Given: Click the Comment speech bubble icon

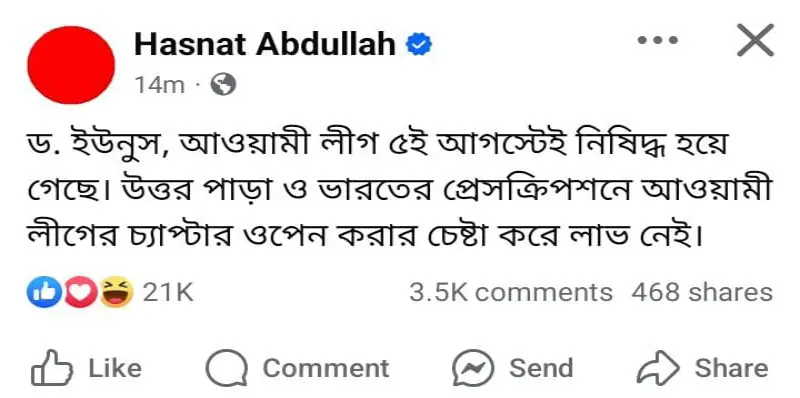Looking at the screenshot, I should tap(227, 367).
